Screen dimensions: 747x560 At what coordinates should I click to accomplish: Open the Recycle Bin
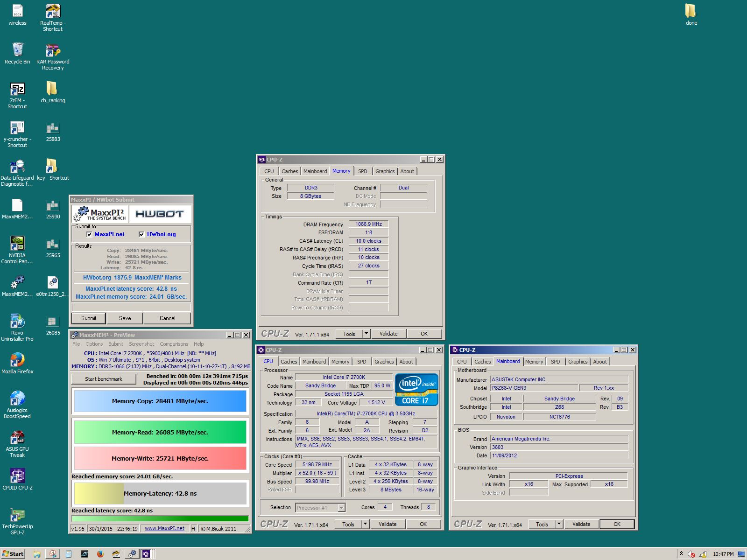pyautogui.click(x=17, y=53)
